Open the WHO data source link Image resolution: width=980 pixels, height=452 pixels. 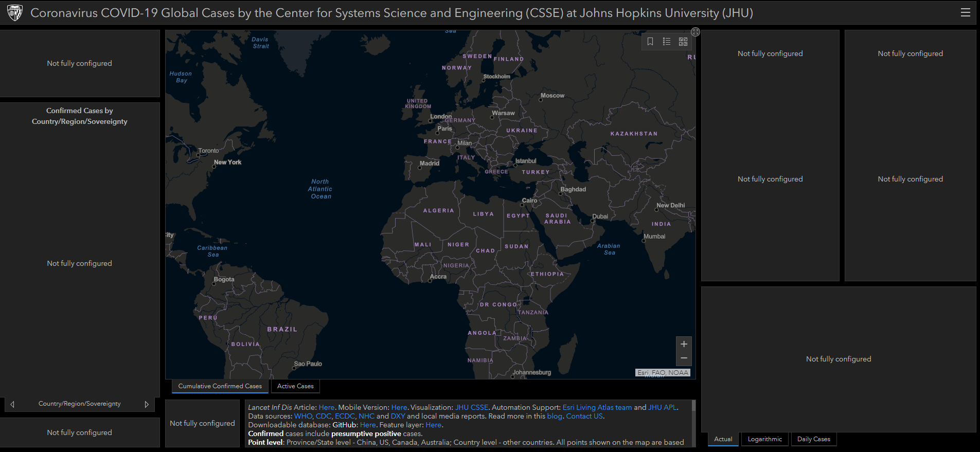pos(303,416)
